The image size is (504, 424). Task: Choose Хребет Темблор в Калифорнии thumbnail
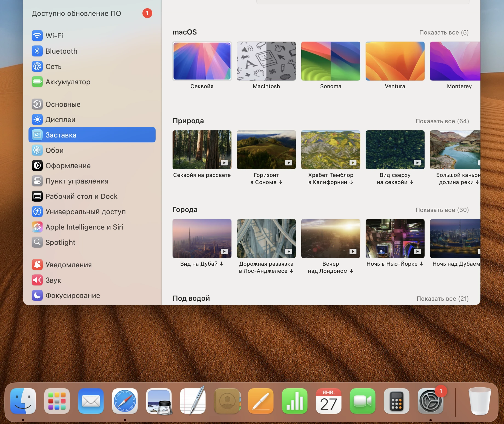[331, 150]
